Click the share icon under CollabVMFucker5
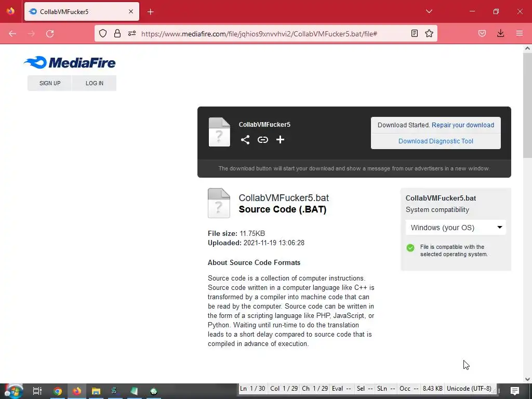 pyautogui.click(x=245, y=140)
